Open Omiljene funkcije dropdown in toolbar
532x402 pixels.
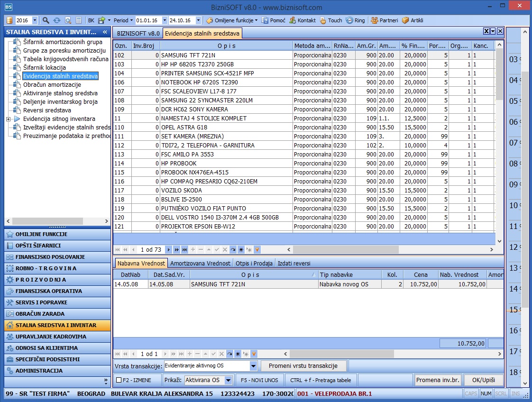click(x=232, y=20)
